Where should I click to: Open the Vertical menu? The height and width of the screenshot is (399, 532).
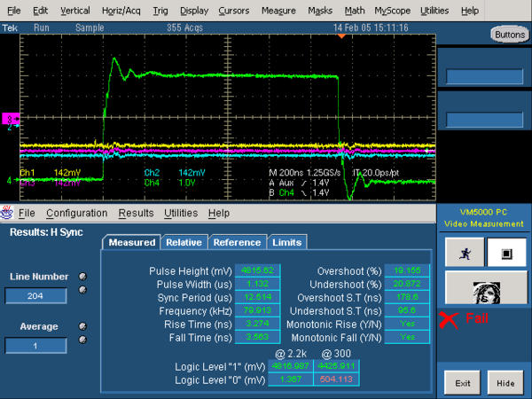click(75, 11)
